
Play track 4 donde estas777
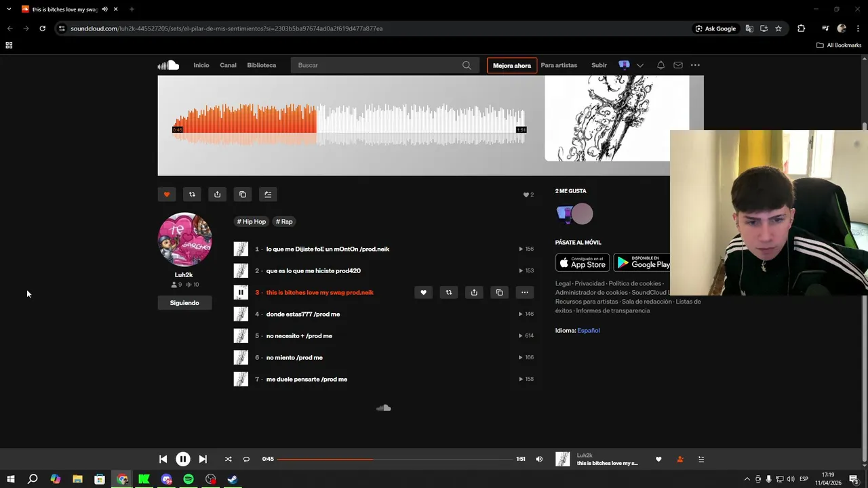pos(303,314)
